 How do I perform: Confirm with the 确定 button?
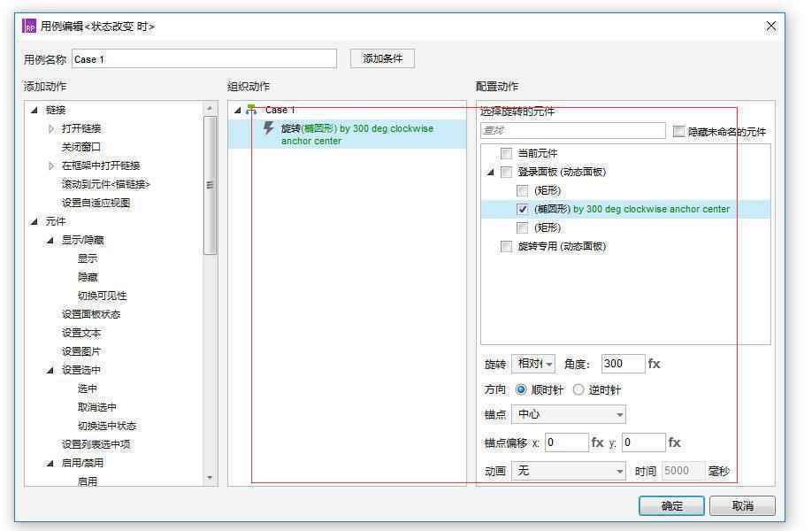(671, 505)
